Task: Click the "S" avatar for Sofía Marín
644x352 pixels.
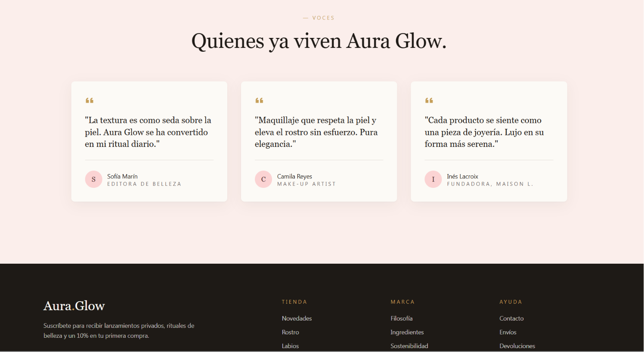Action: 93,179
